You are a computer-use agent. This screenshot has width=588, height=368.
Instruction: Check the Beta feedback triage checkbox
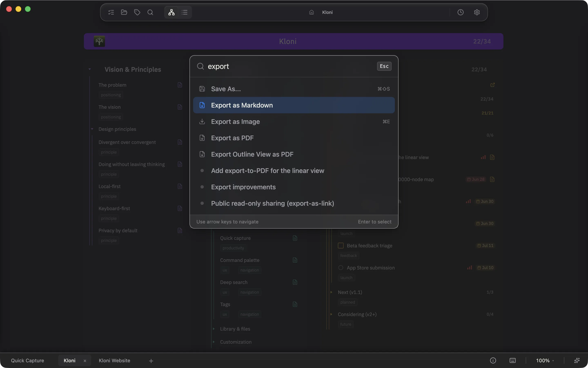pos(341,246)
